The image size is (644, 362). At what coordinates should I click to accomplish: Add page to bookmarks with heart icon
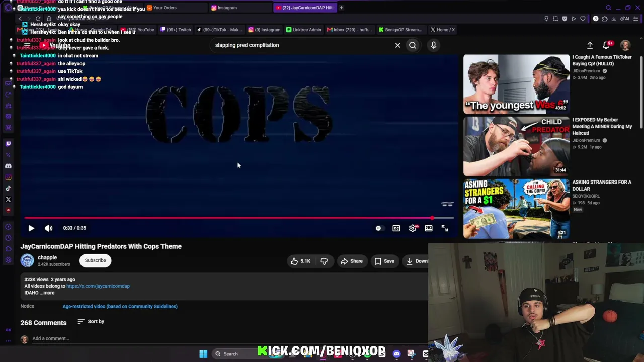583,19
